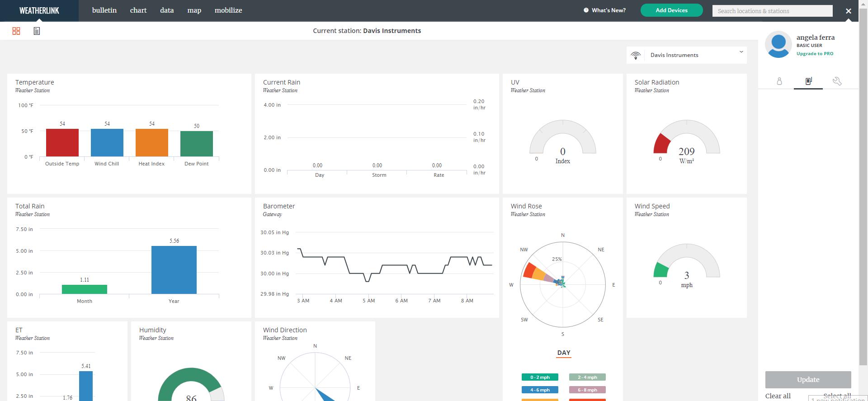Focus the Search locations & stations field

[772, 11]
